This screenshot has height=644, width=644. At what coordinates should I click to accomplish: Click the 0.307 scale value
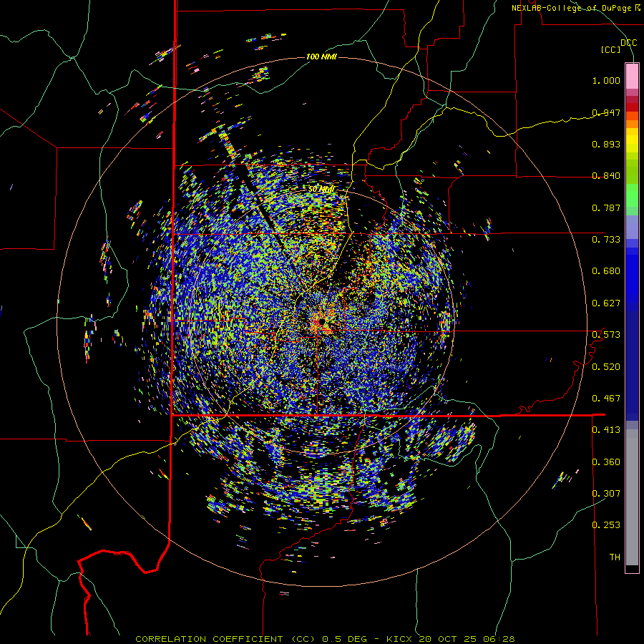606,494
